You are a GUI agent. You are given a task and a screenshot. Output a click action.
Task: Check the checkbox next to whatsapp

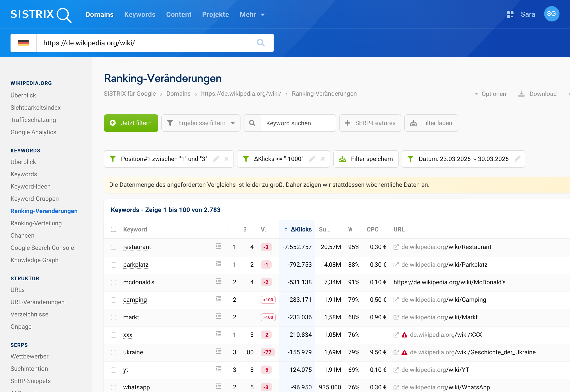[x=114, y=387]
